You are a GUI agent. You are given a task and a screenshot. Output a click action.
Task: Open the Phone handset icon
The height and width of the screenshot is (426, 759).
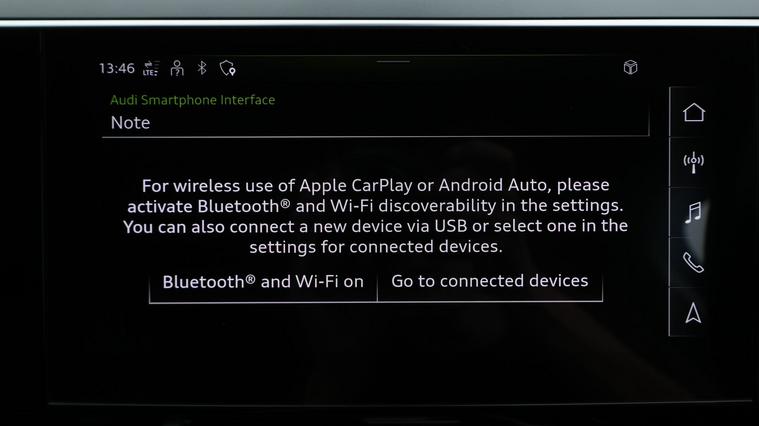693,262
